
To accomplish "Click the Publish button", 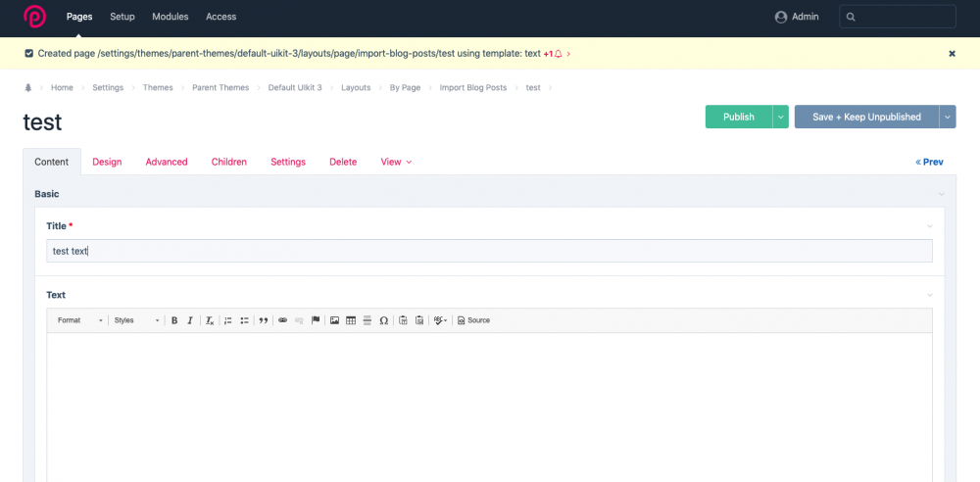I will [x=739, y=117].
